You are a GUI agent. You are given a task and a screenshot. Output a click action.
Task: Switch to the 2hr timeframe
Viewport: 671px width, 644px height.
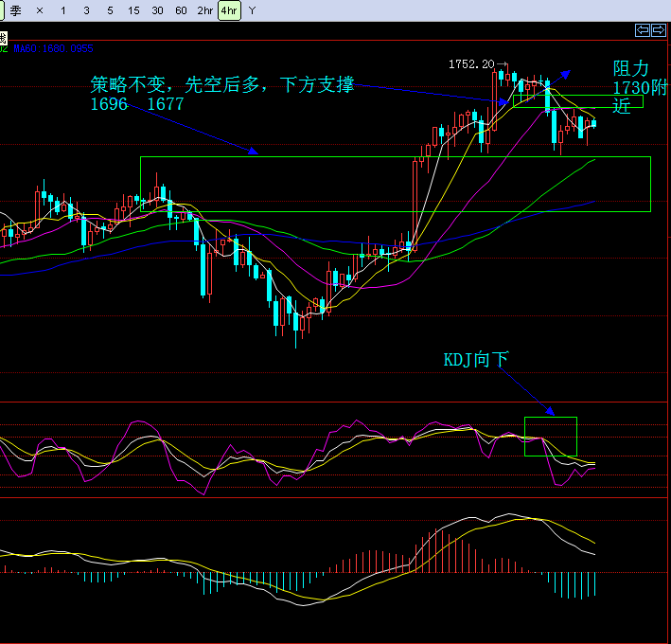205,10
